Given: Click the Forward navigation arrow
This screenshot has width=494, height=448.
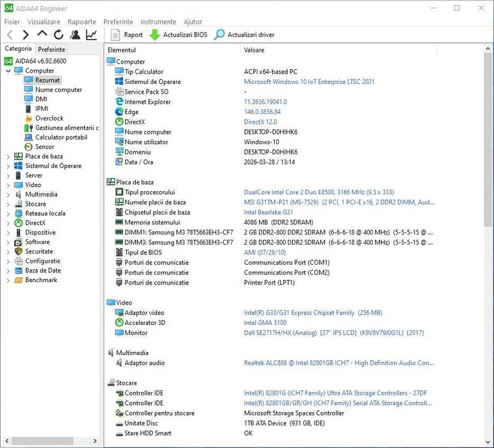Looking at the screenshot, I should (x=26, y=35).
